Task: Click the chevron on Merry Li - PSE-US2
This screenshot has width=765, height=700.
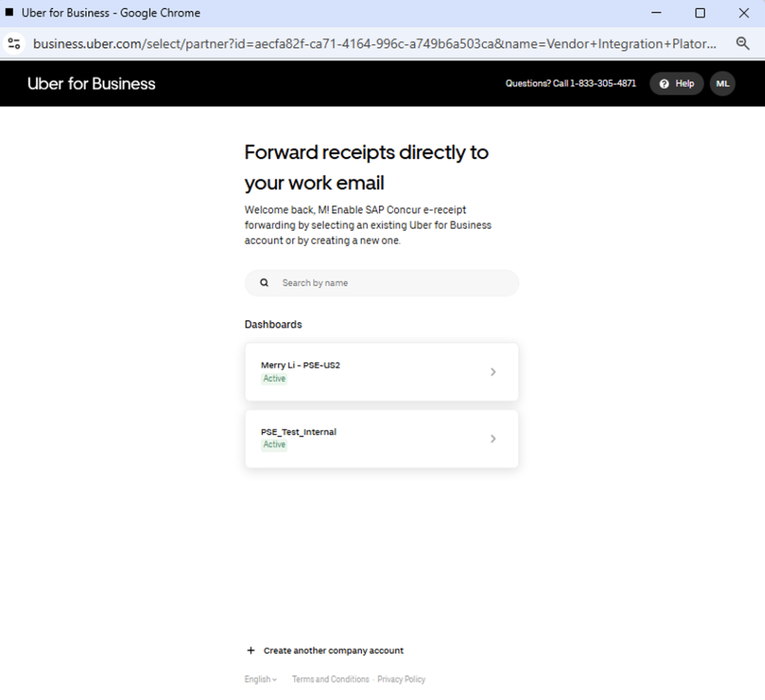Action: (493, 372)
